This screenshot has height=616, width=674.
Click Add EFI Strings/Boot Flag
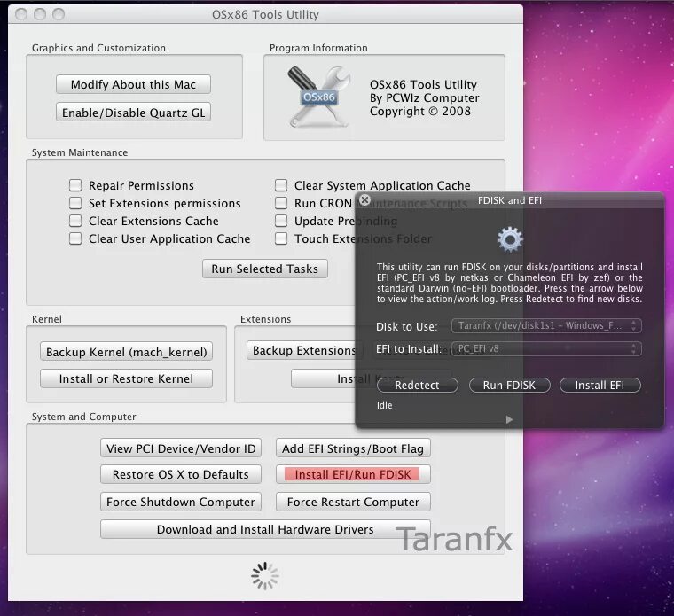pos(353,448)
